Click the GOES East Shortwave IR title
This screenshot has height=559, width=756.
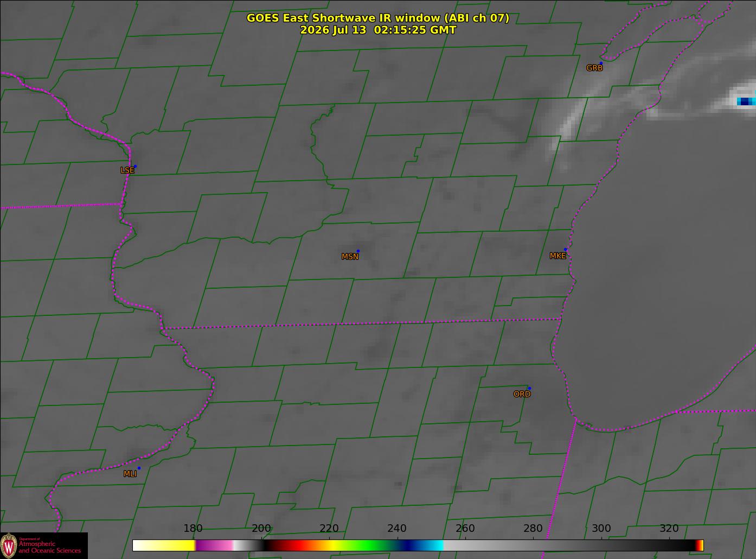pos(378,18)
